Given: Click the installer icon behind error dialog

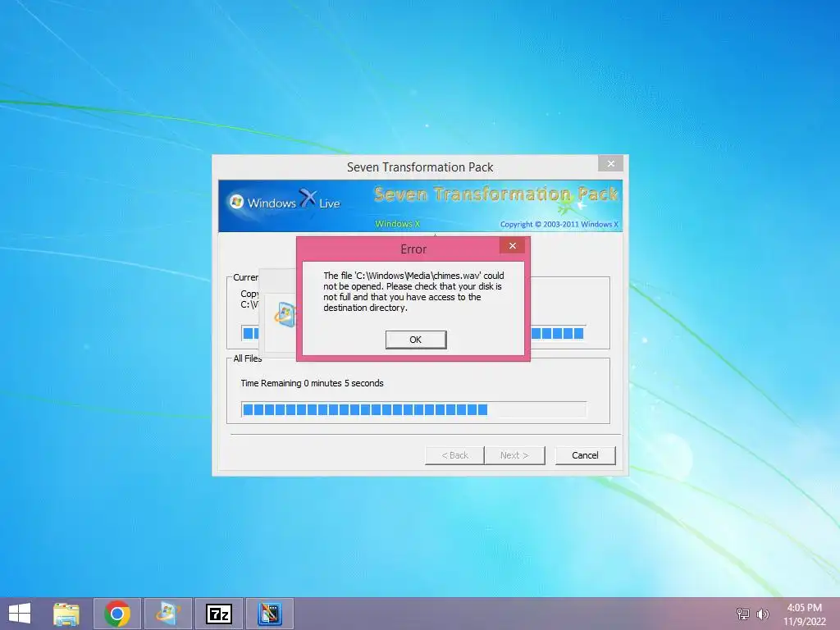Looking at the screenshot, I should [285, 314].
